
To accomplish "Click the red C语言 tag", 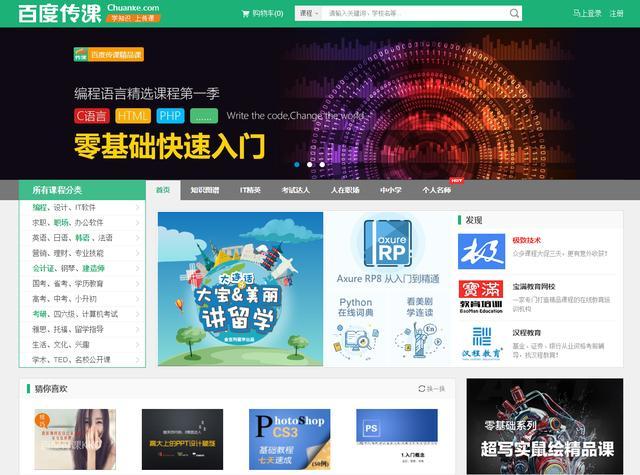I will (x=92, y=116).
